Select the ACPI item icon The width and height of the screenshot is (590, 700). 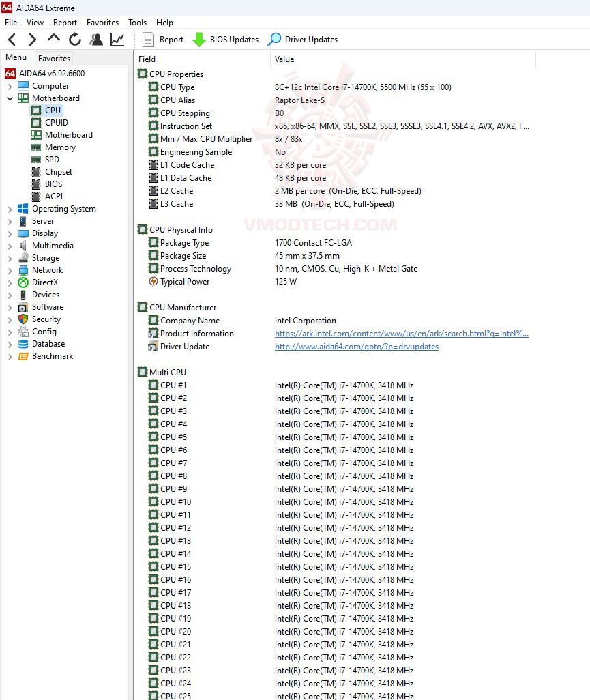click(36, 196)
